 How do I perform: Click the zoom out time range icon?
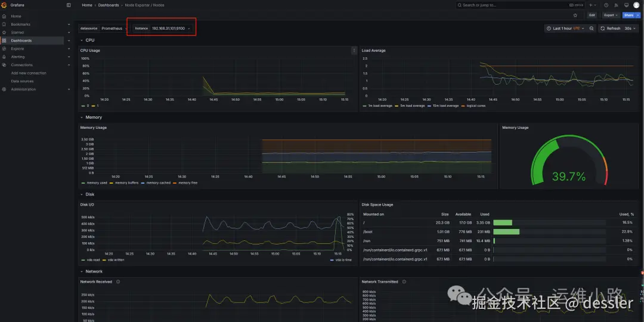pyautogui.click(x=592, y=29)
